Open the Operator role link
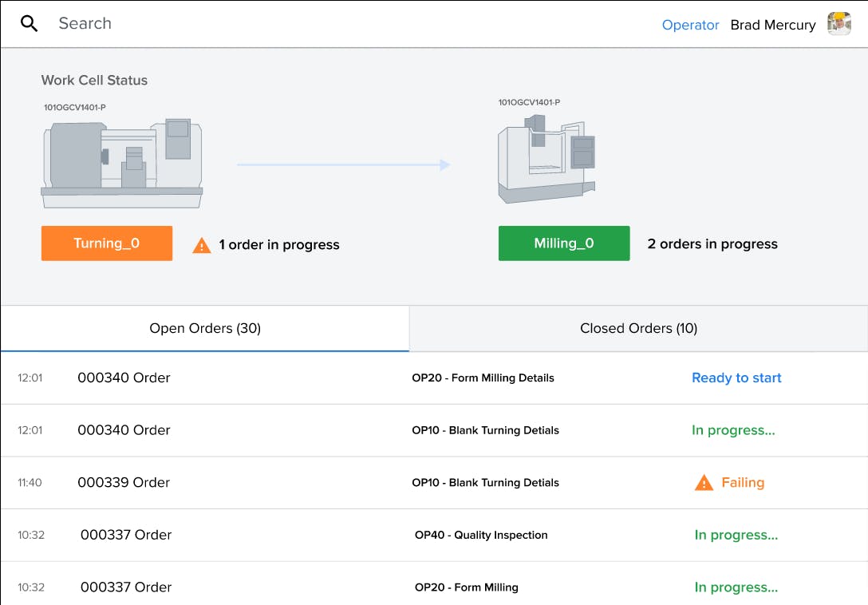Viewport: 868px width, 605px height. (x=690, y=26)
